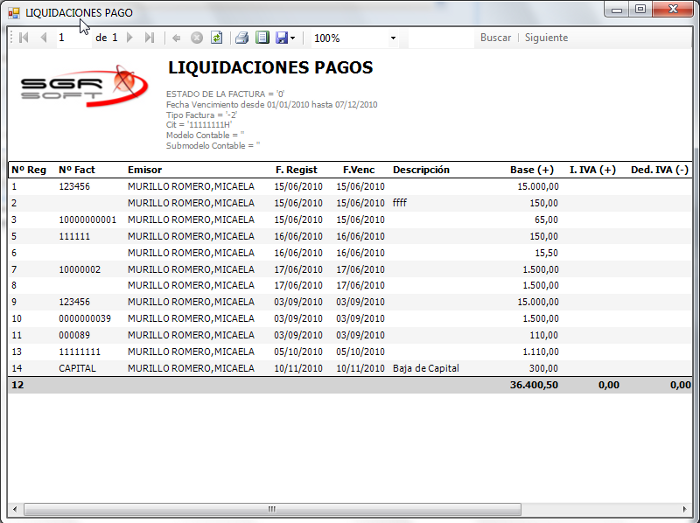Click the 'Nº Fact' column header
The height and width of the screenshot is (523, 700).
point(77,170)
